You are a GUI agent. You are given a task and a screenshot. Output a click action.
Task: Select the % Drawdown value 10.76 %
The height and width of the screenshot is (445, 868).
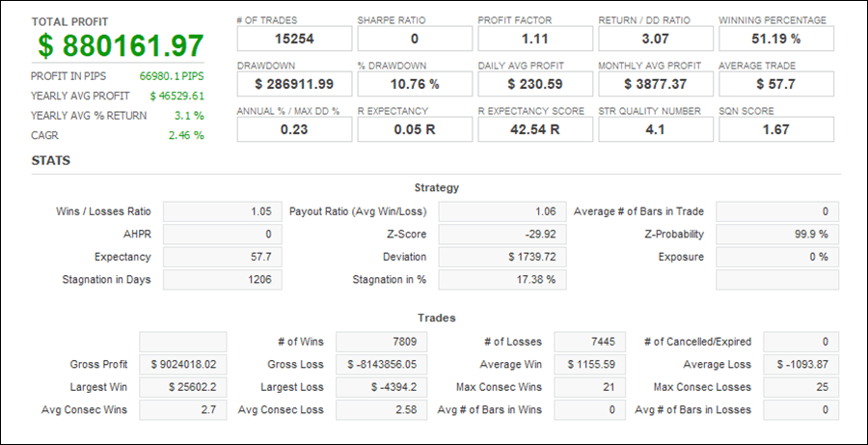tap(415, 84)
